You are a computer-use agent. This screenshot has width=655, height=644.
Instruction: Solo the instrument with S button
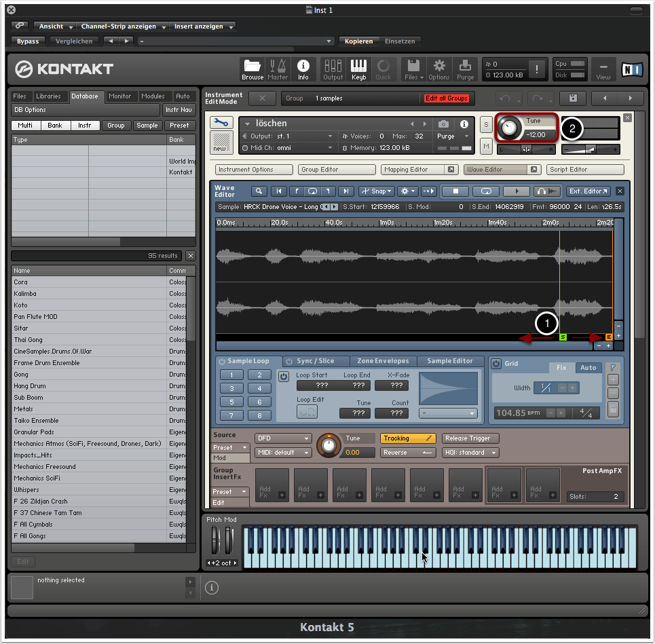[486, 125]
